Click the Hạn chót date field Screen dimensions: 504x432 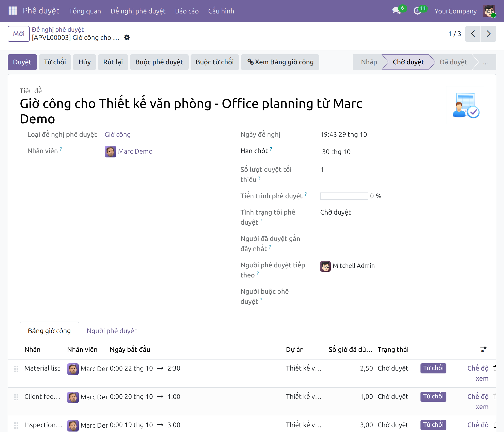[336, 152]
